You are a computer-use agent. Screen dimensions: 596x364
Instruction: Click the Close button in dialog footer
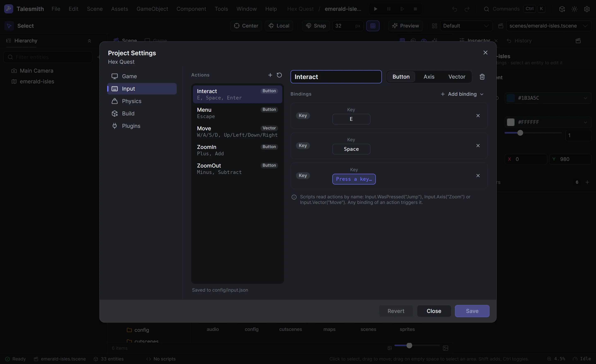click(434, 311)
